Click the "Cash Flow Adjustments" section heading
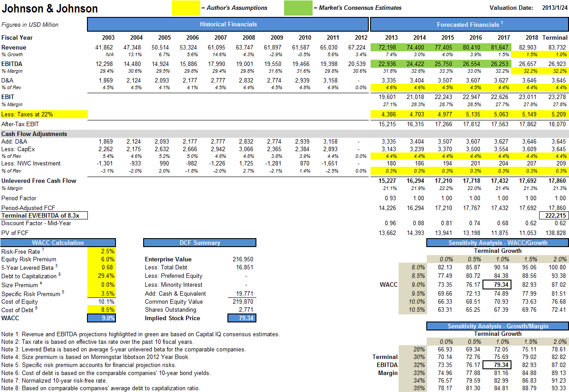This screenshot has width=569, height=392. tap(34, 134)
